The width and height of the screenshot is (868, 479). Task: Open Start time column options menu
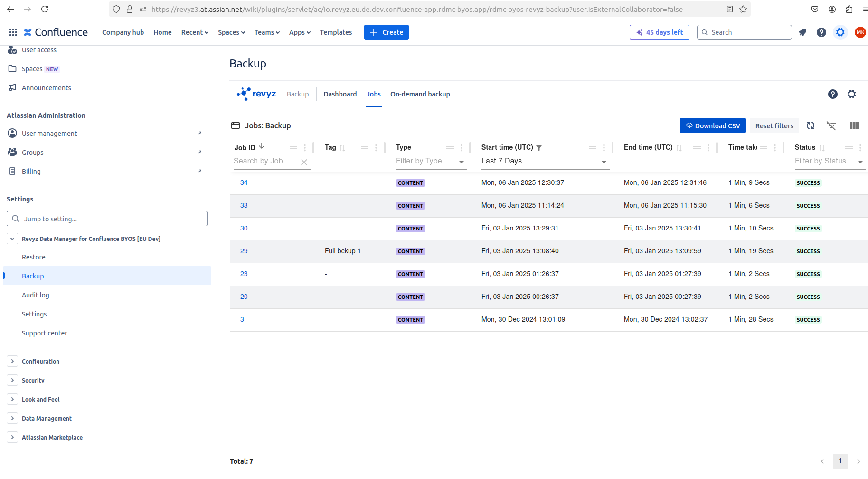604,148
